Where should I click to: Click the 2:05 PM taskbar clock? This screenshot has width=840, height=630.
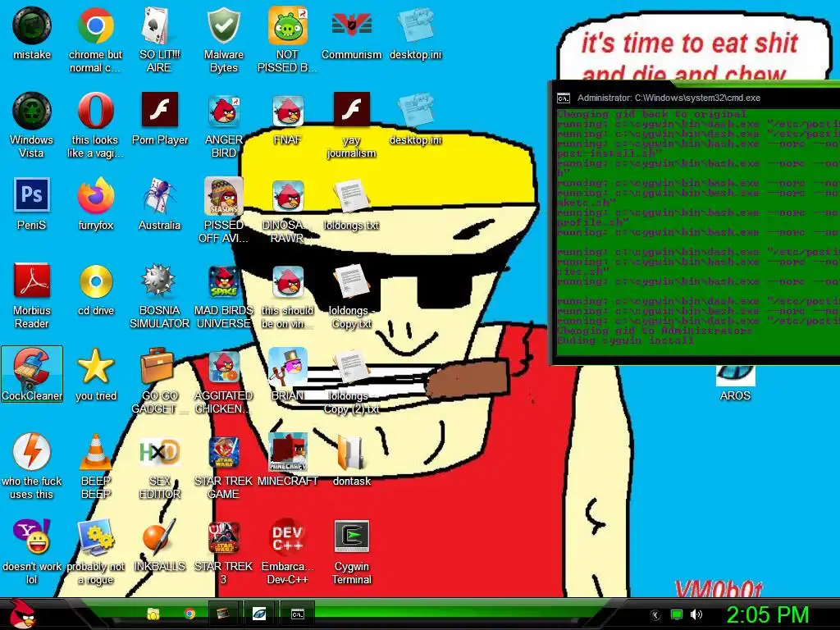pos(768,614)
